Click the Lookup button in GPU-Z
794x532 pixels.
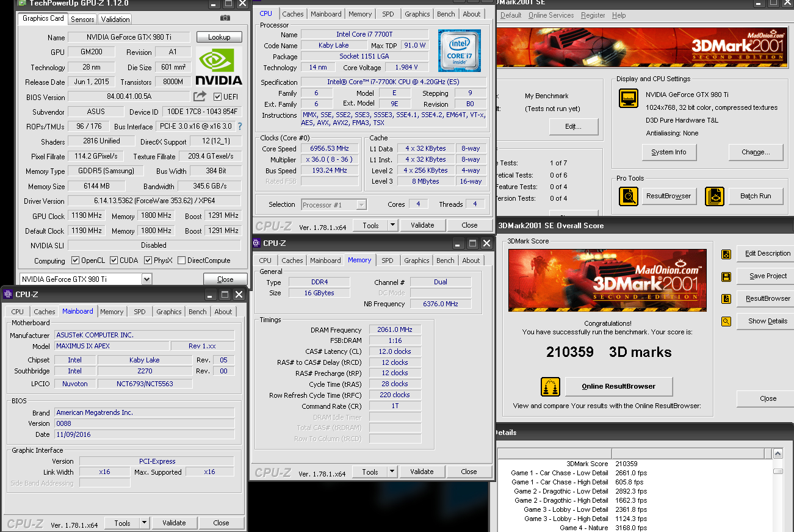219,37
